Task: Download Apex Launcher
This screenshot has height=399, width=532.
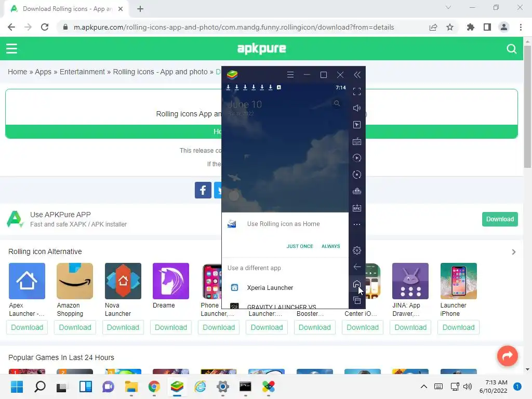Action: point(27,327)
